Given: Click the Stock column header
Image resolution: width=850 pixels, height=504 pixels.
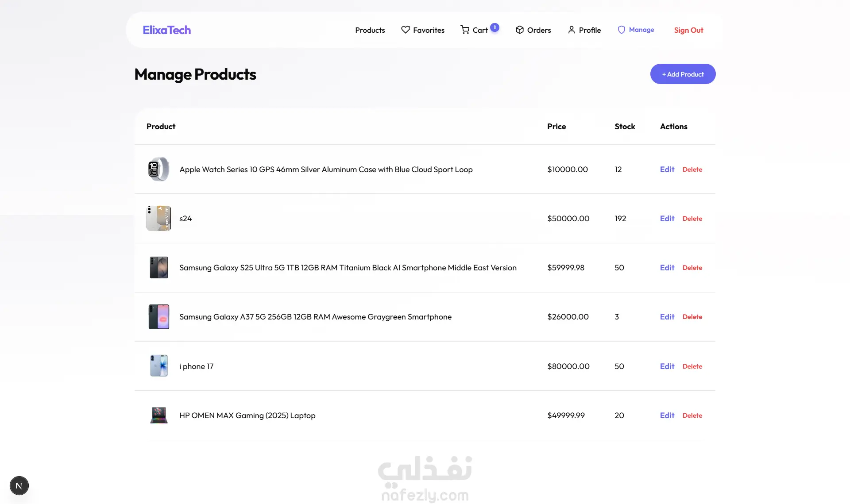Looking at the screenshot, I should (x=625, y=127).
